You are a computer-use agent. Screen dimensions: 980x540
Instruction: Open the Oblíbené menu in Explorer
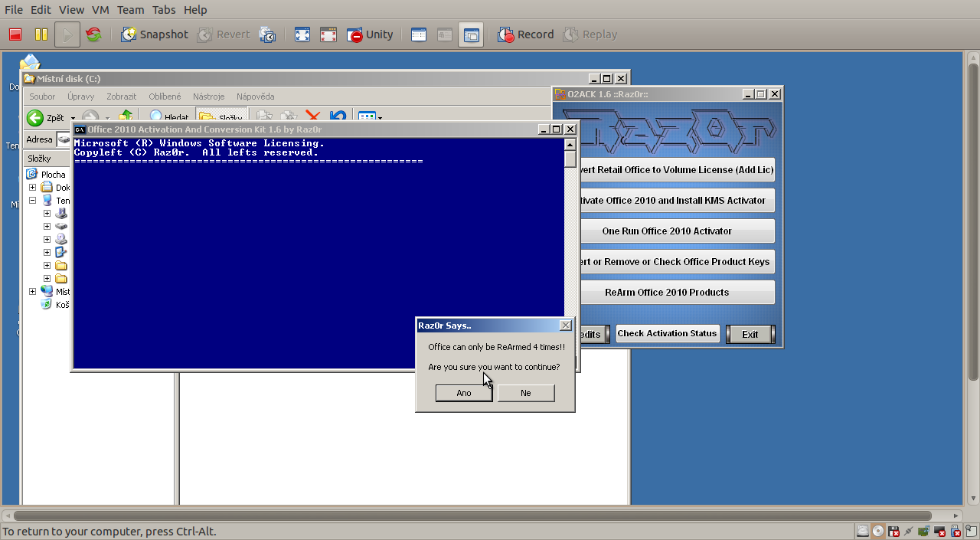click(x=165, y=97)
